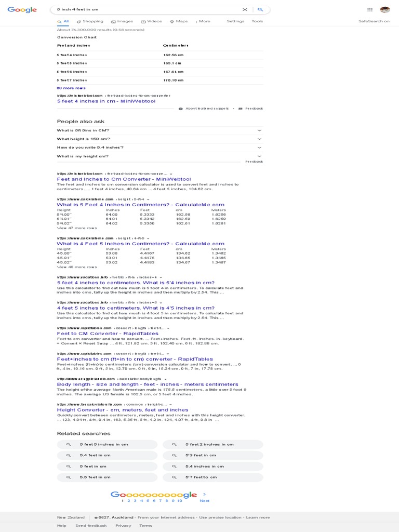Click inside the search query field
The width and height of the screenshot is (399, 532).
coord(148,9)
